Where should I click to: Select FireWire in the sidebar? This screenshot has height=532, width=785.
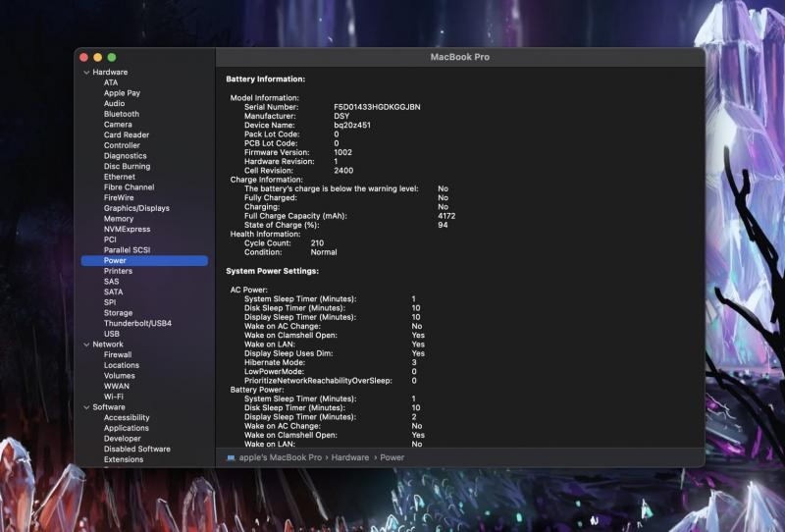119,198
